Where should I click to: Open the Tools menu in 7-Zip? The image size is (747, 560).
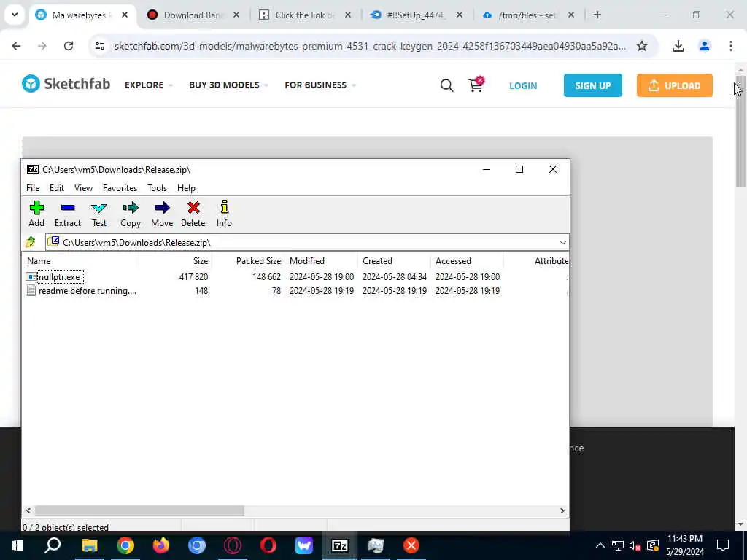coord(158,187)
